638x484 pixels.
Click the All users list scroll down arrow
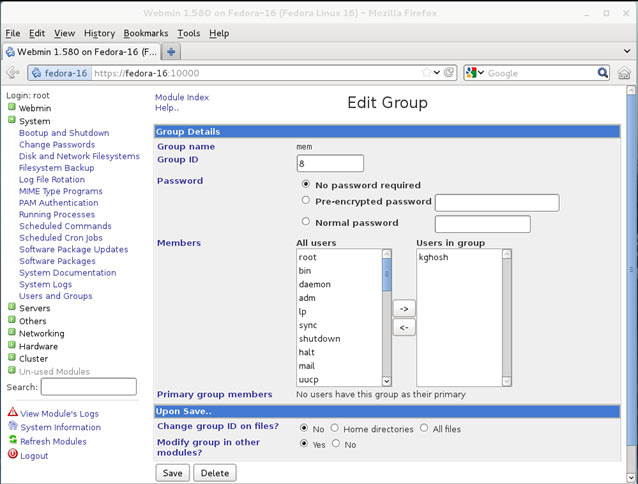(387, 381)
